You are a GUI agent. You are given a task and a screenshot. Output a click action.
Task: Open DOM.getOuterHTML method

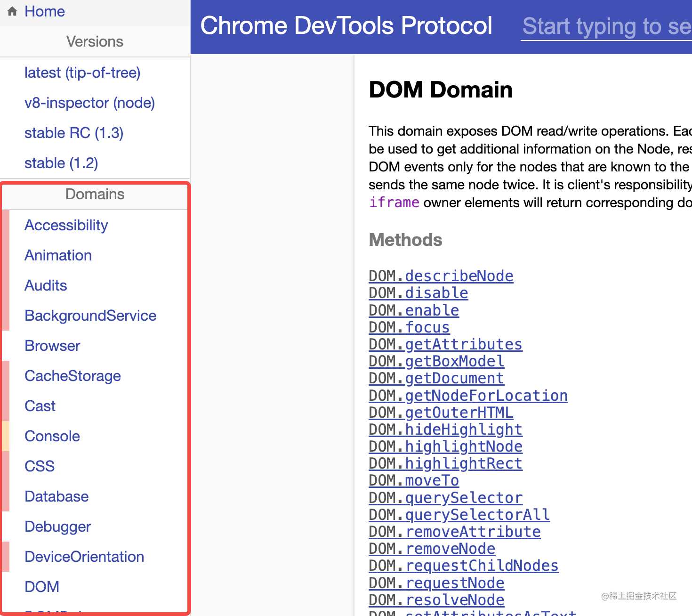(441, 413)
